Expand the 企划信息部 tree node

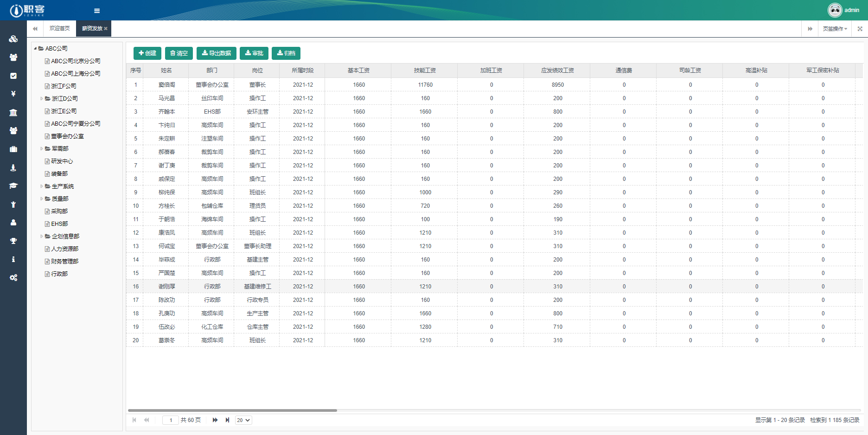tap(42, 237)
